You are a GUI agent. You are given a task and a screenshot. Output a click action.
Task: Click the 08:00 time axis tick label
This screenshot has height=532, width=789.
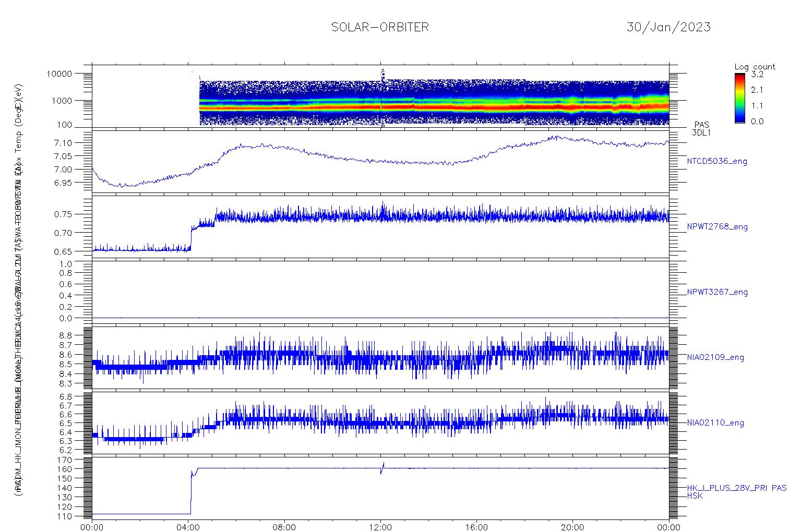(x=284, y=527)
